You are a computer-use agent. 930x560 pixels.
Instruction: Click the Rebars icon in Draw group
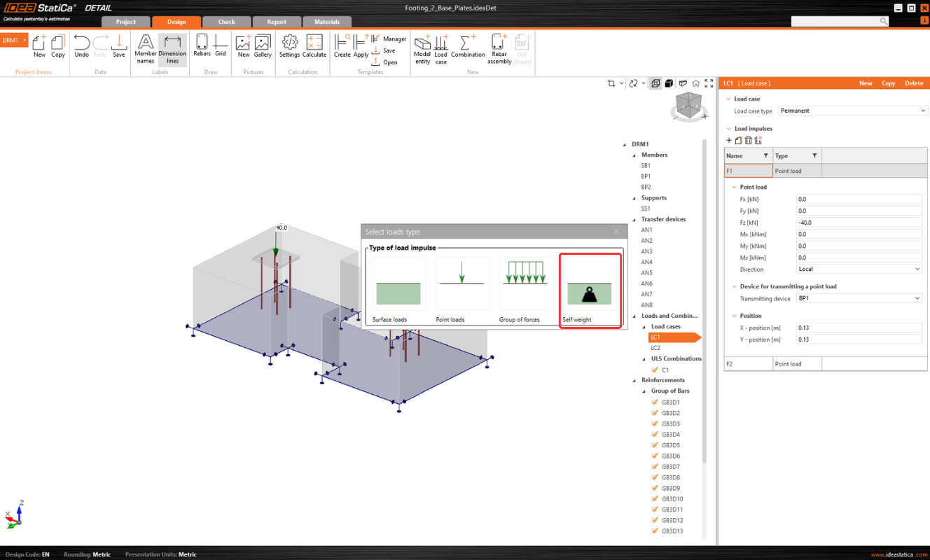(202, 45)
